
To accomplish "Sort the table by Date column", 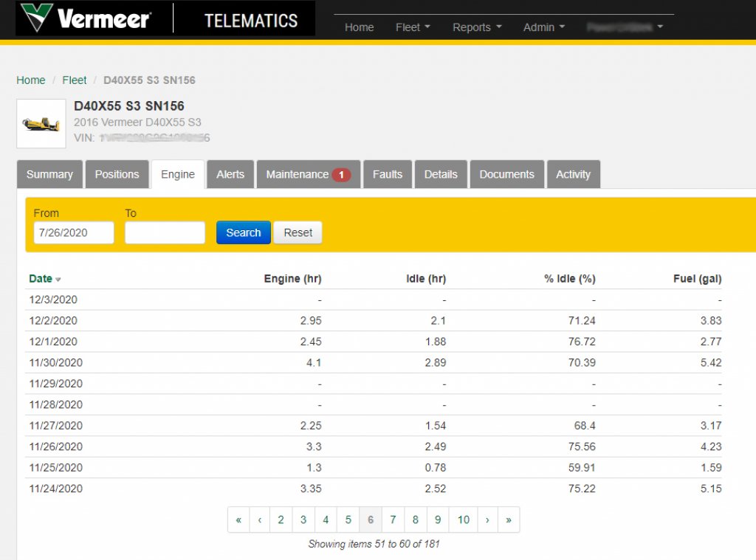I will (45, 279).
